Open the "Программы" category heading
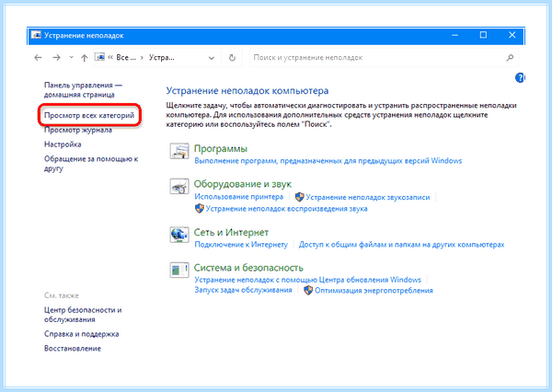This screenshot has width=552, height=392. pyautogui.click(x=221, y=148)
